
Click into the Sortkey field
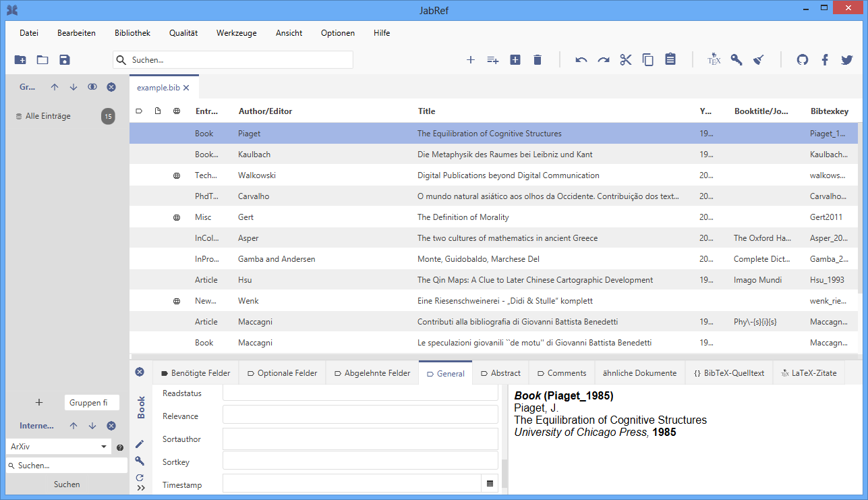pyautogui.click(x=360, y=461)
